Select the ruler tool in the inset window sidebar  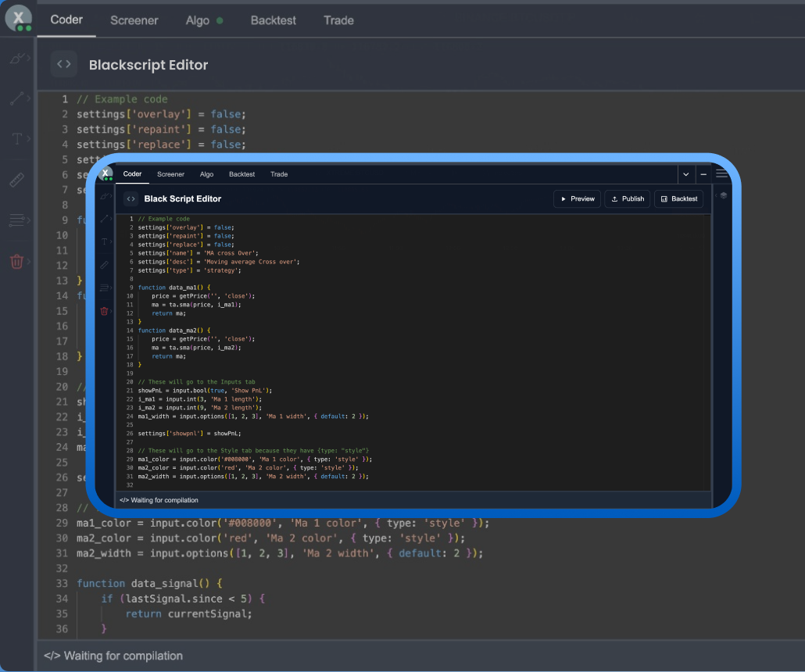104,265
